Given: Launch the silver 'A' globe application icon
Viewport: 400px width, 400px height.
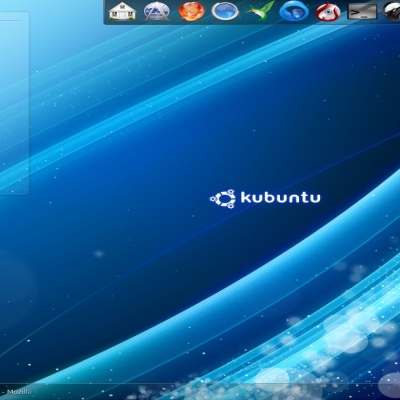Looking at the screenshot, I should [157, 11].
